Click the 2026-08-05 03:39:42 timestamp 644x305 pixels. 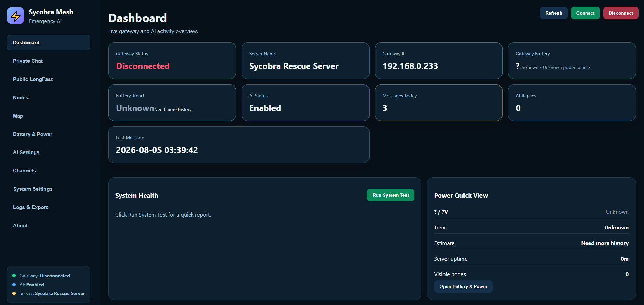click(157, 150)
